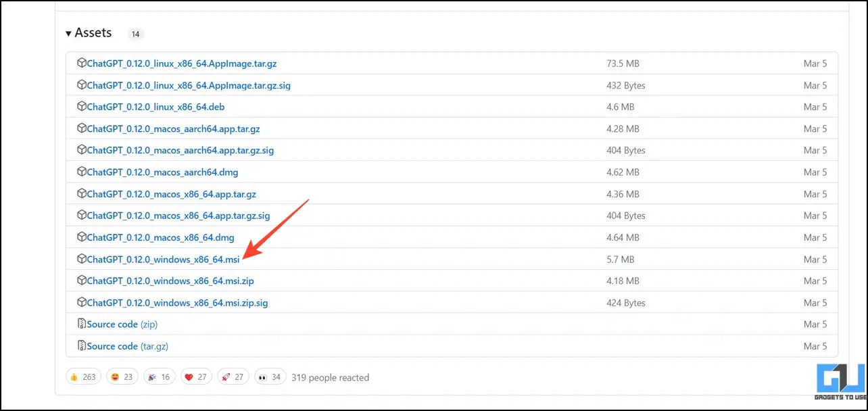Click package icon beside macos_x86_64.dmg
The image size is (868, 411).
click(82, 237)
